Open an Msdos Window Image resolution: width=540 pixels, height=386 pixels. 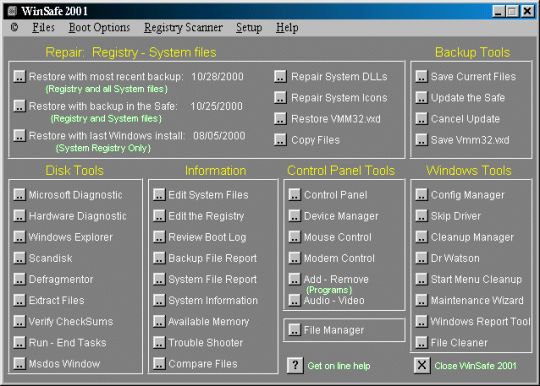click(20, 363)
